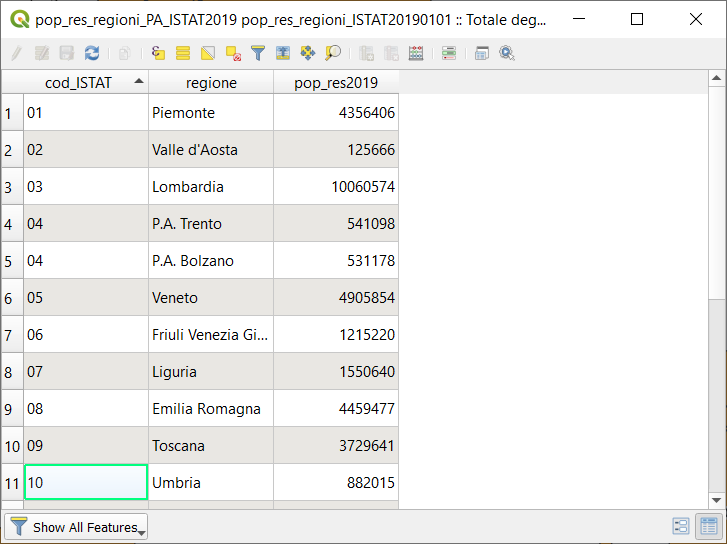Select row 3 header for Lombardia

10,187
